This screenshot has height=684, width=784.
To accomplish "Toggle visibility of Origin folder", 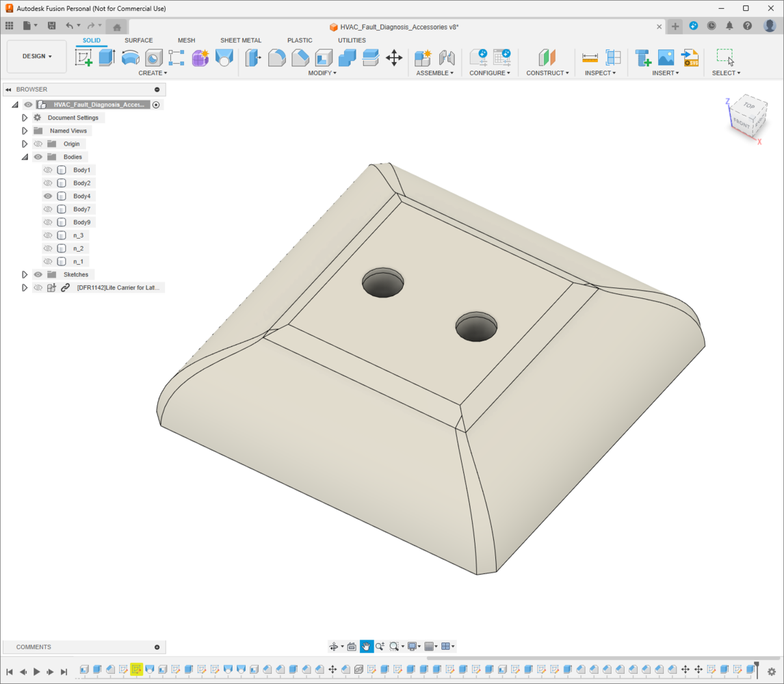I will coord(38,144).
